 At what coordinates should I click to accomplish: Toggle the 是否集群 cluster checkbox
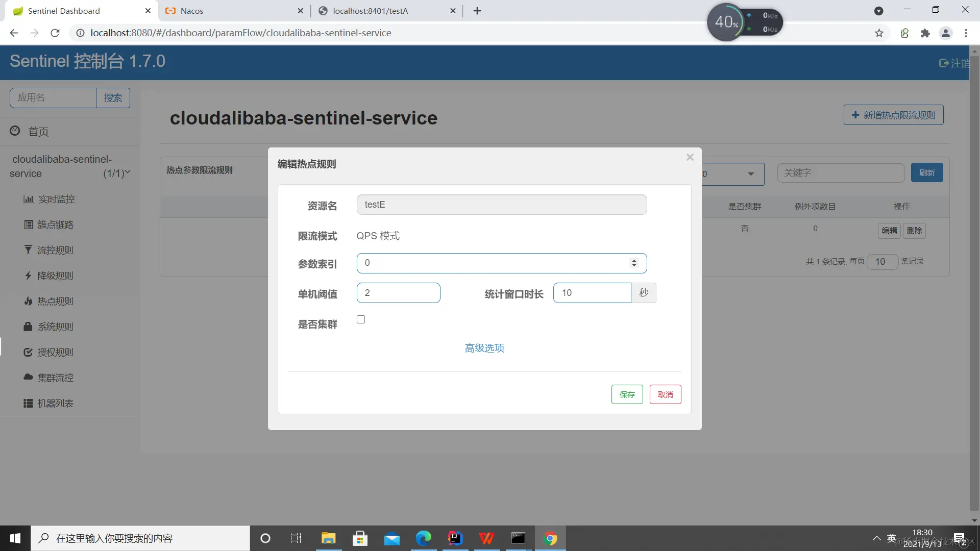[x=361, y=319]
